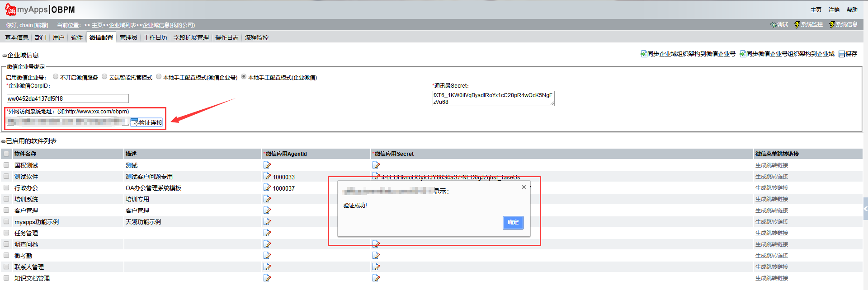The width and height of the screenshot is (868, 290).
Task: Click 验证连接 button
Action: tap(146, 122)
